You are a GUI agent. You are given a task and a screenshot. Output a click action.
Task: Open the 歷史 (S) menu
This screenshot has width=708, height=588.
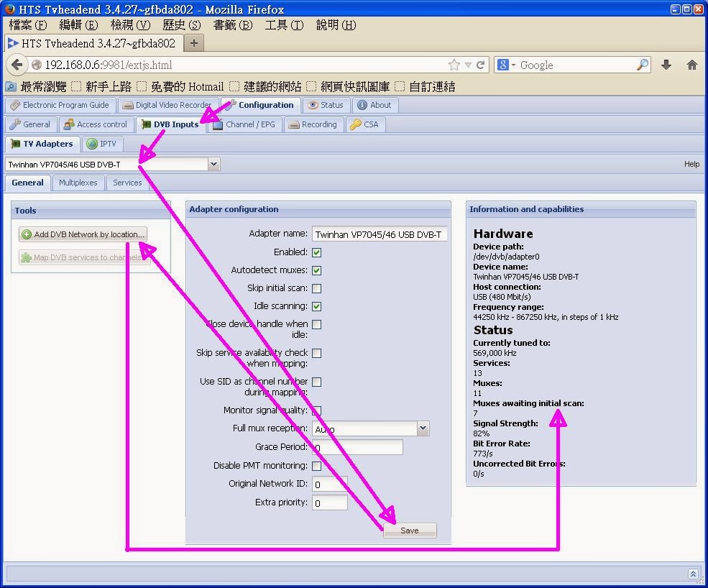tap(182, 25)
